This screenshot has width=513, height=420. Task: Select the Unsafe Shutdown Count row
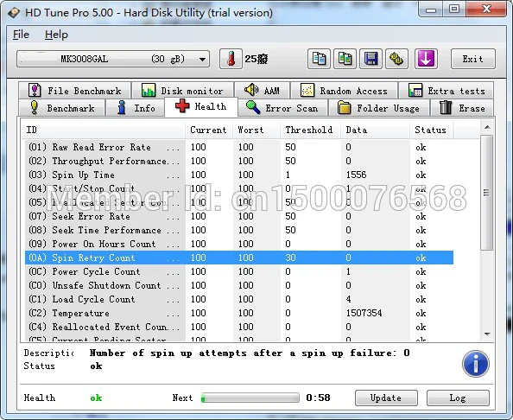pyautogui.click(x=239, y=285)
